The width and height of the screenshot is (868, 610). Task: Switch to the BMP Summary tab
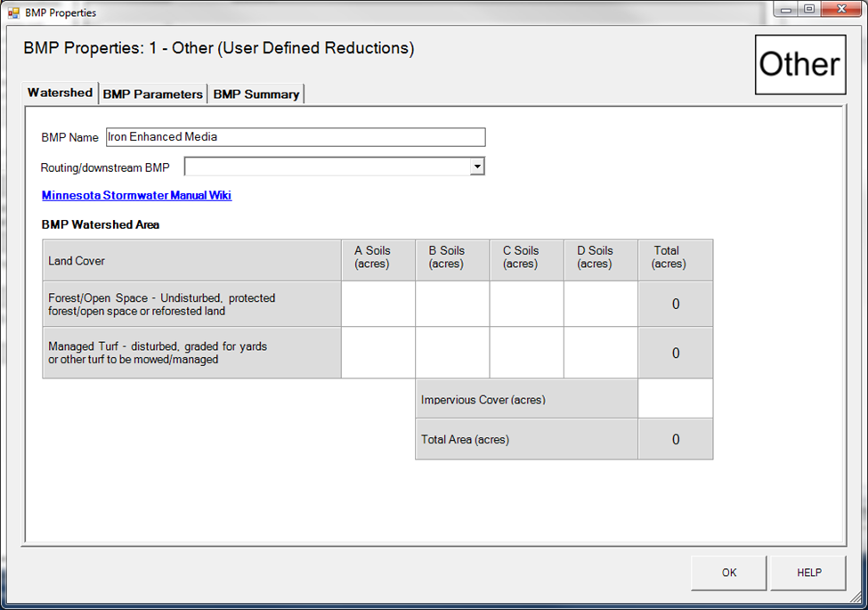(256, 94)
